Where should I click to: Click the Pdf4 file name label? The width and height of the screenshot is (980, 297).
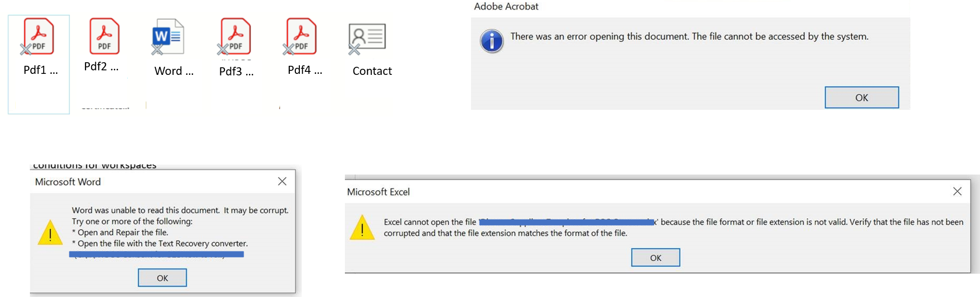[x=304, y=71]
